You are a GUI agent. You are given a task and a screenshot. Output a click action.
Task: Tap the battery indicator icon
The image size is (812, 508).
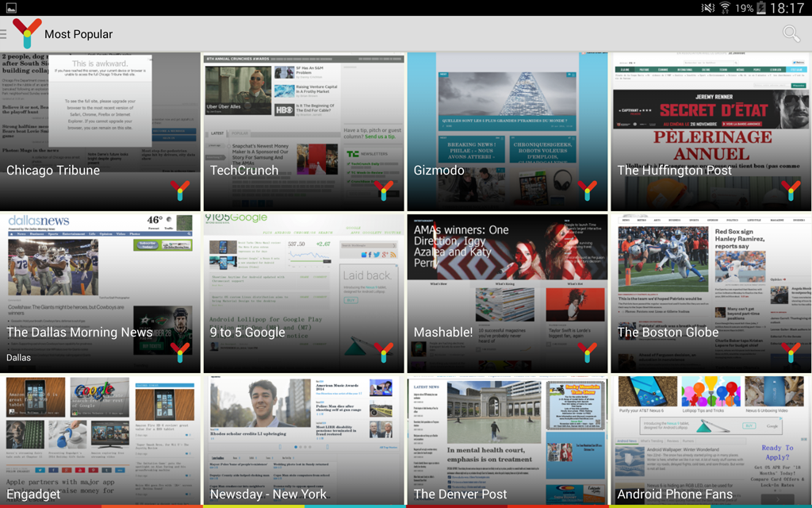(761, 8)
